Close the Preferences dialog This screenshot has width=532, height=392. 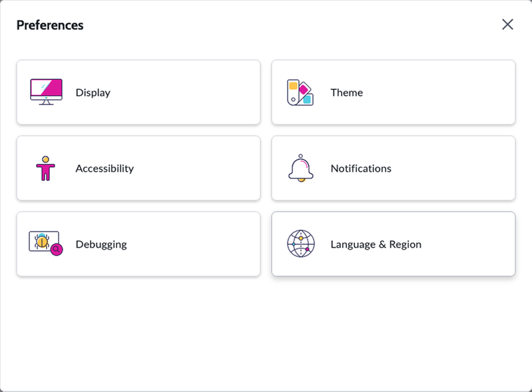[x=507, y=25]
